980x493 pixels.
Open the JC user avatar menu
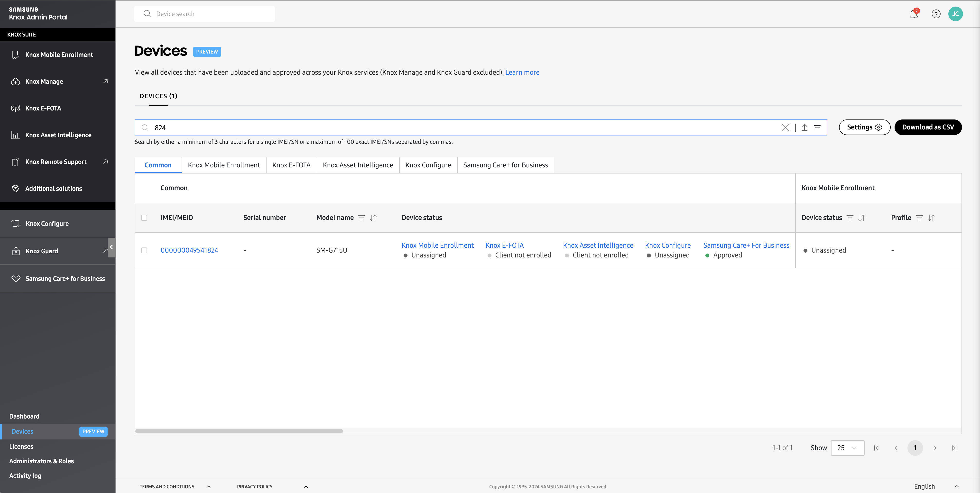tap(955, 14)
